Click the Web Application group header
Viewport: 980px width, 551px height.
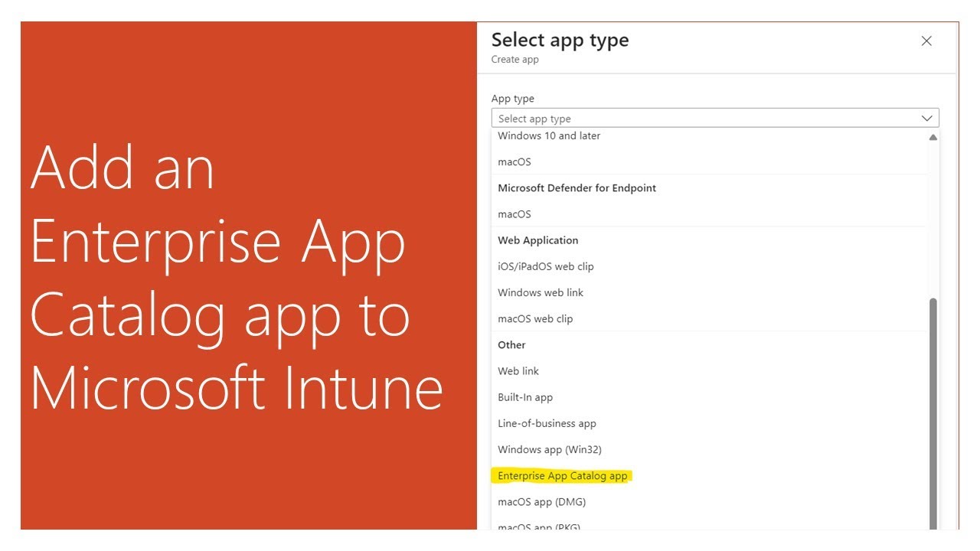pos(538,240)
